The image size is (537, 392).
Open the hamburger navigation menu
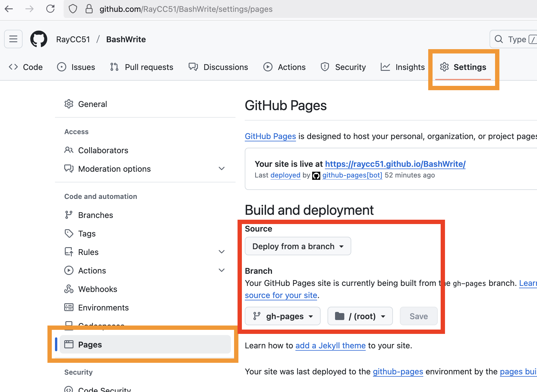pyautogui.click(x=13, y=39)
